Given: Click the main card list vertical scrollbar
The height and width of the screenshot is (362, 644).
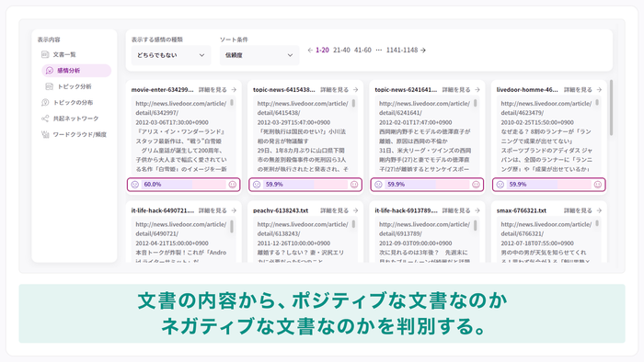Looking at the screenshot, I should point(611,107).
